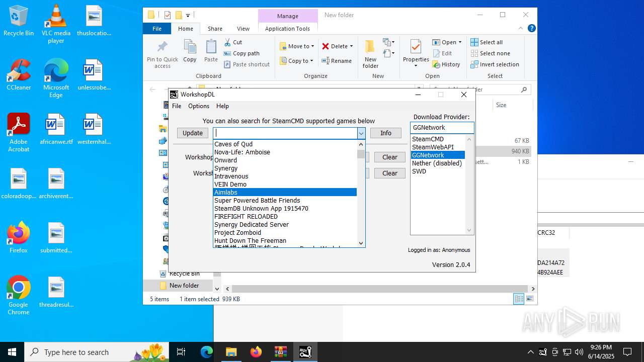Click the Download Provider text field

(x=442, y=128)
